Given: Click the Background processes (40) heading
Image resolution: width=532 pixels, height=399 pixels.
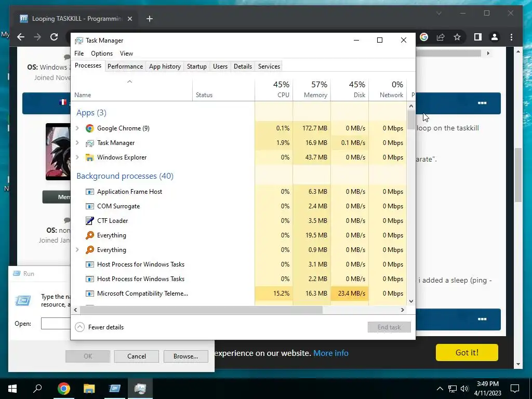Looking at the screenshot, I should coord(125,176).
